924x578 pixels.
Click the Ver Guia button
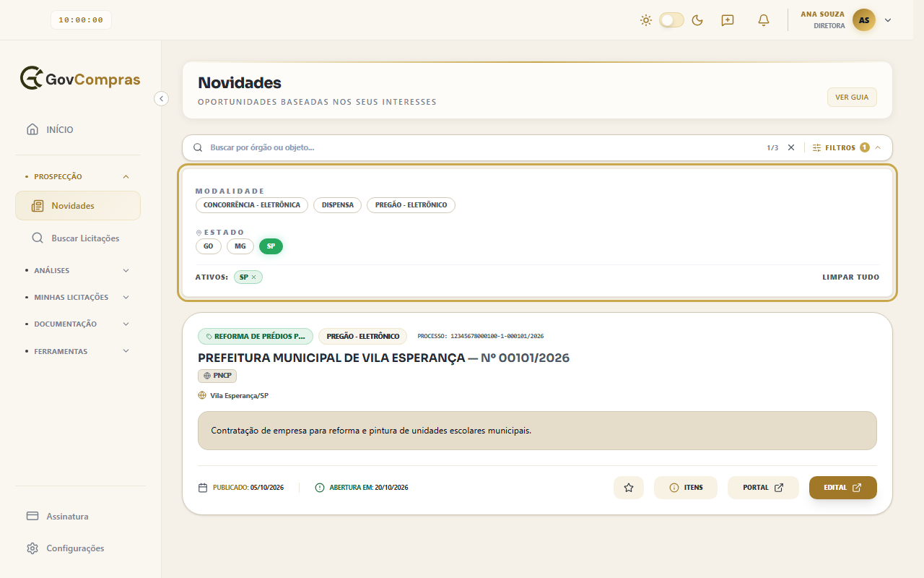coord(852,98)
